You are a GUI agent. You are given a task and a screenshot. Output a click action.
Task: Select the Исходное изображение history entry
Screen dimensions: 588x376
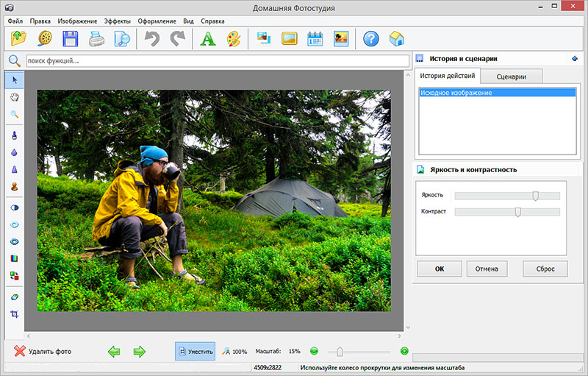pyautogui.click(x=498, y=93)
